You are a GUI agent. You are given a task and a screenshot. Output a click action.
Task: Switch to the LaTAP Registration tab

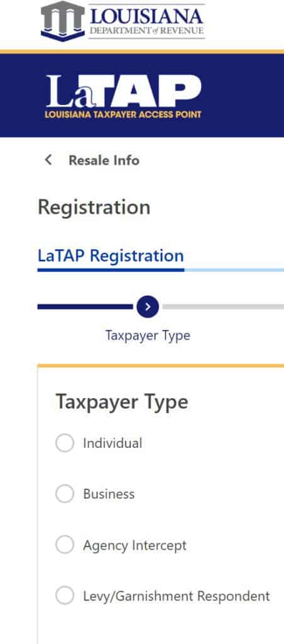point(111,256)
